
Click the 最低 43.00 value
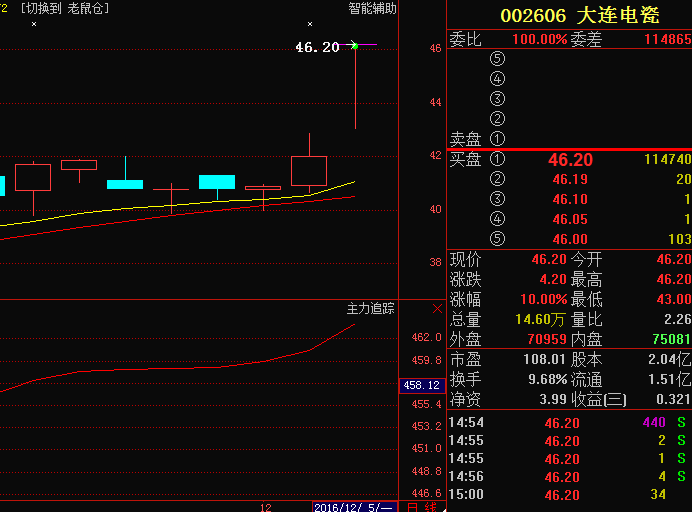click(673, 299)
